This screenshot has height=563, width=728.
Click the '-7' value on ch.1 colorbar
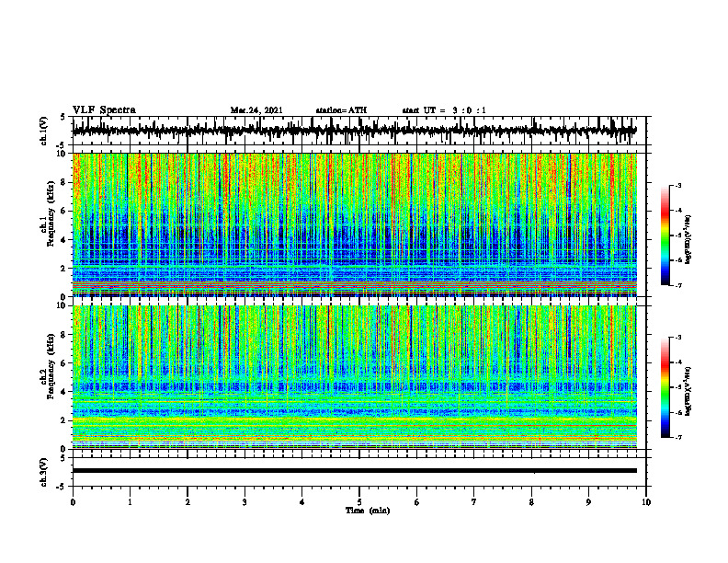678,285
